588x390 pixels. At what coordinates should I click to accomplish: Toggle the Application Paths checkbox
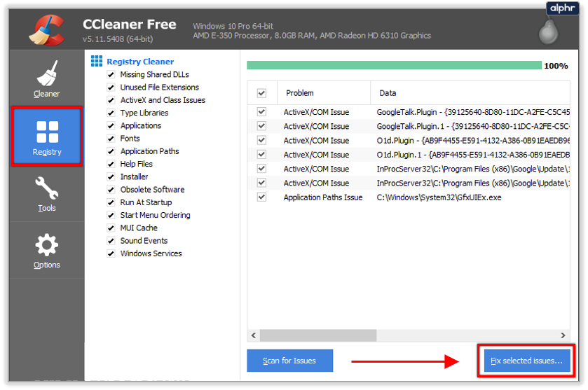pos(111,151)
